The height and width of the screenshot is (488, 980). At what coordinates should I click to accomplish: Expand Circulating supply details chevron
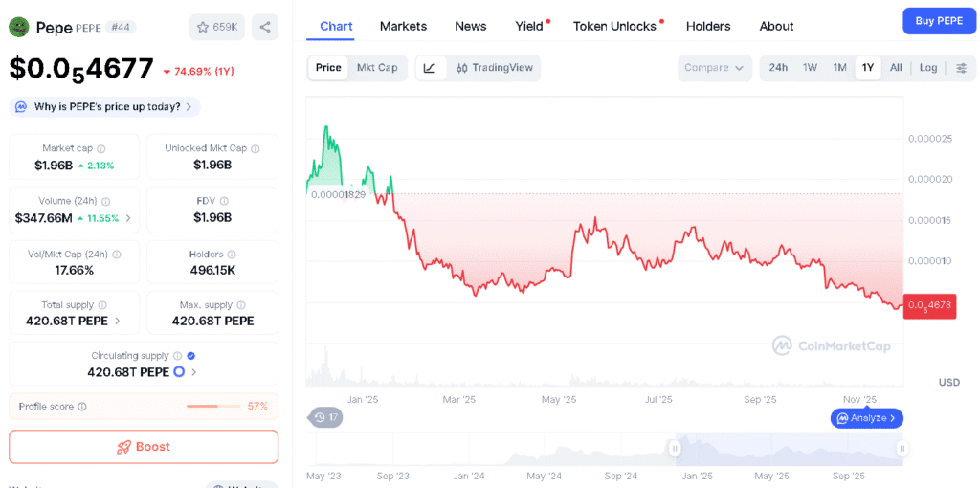point(193,372)
